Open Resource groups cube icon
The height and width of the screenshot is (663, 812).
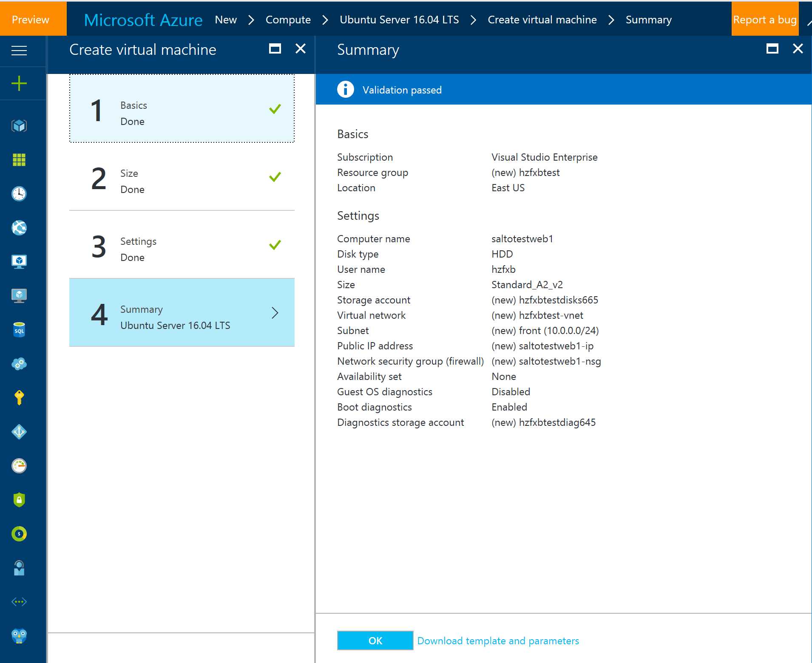(19, 126)
